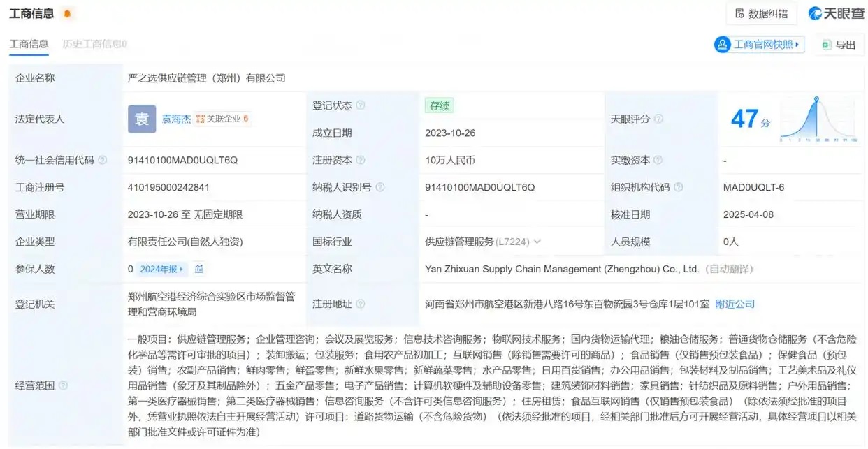Click the 天眼评分 score distribution chart
Screen dimensions: 868x449
[x=818, y=119]
